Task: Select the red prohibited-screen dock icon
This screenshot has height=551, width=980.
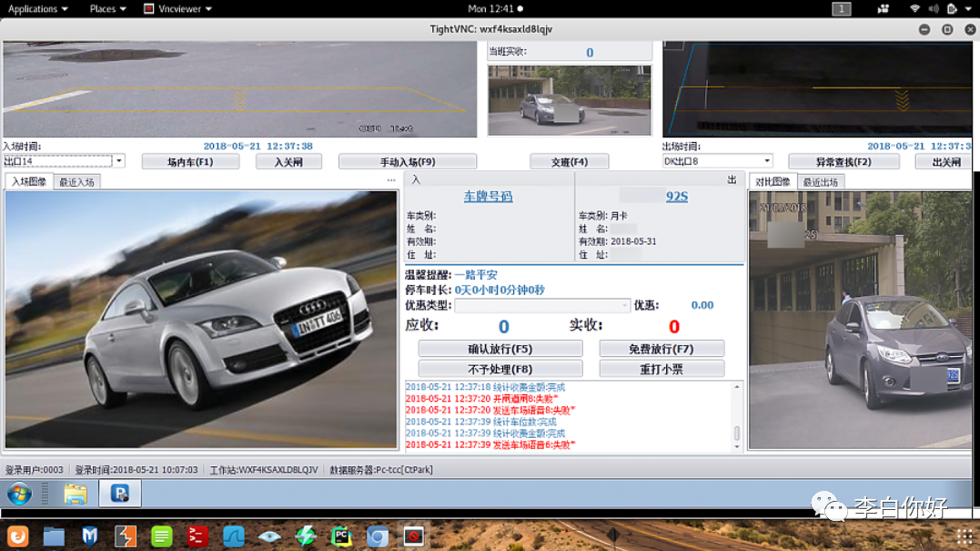Action: [x=413, y=536]
